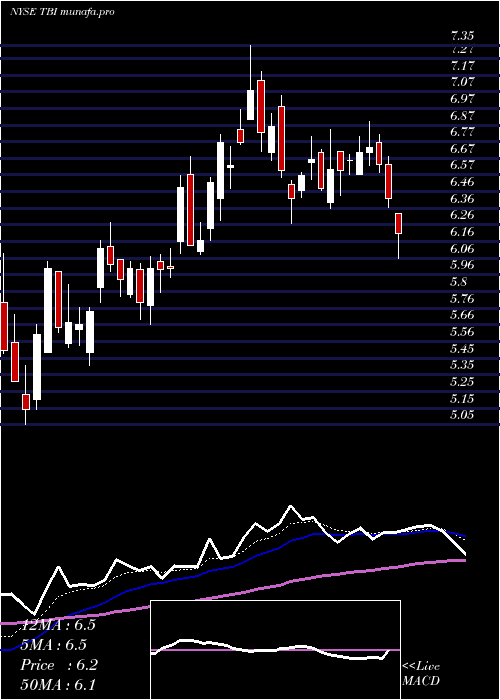
Task: Select the 7.35 price axis label
Action: click(x=462, y=36)
